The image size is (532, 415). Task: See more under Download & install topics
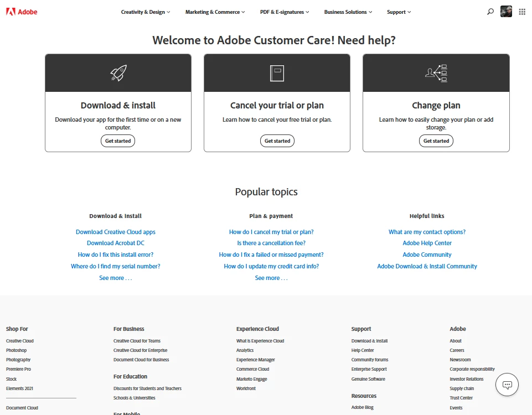pyautogui.click(x=115, y=278)
